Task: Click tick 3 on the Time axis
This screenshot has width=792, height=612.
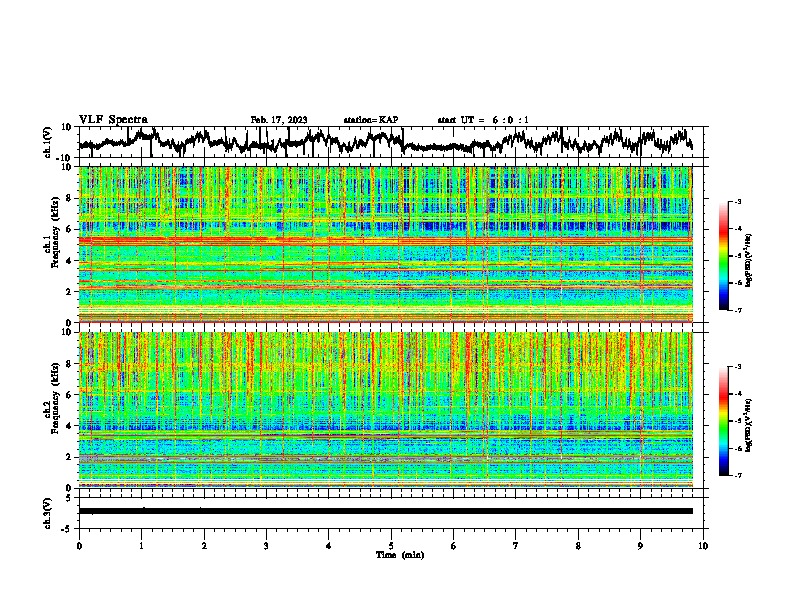Action: (266, 546)
